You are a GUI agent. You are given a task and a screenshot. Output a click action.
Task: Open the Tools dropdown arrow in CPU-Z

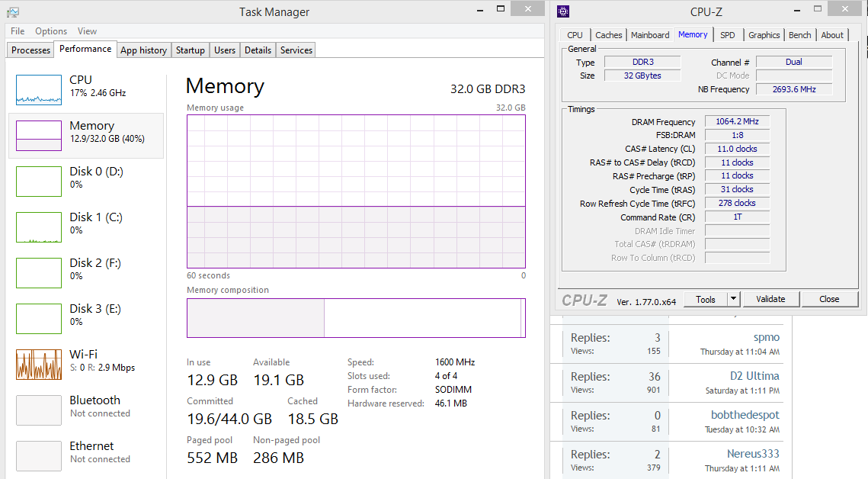point(733,299)
